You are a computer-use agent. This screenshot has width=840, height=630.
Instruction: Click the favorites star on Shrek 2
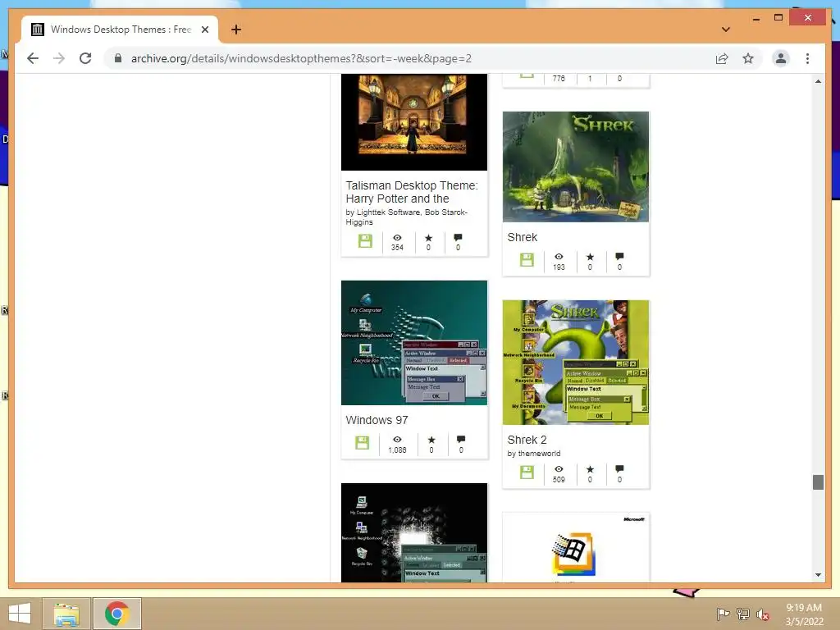pyautogui.click(x=590, y=468)
